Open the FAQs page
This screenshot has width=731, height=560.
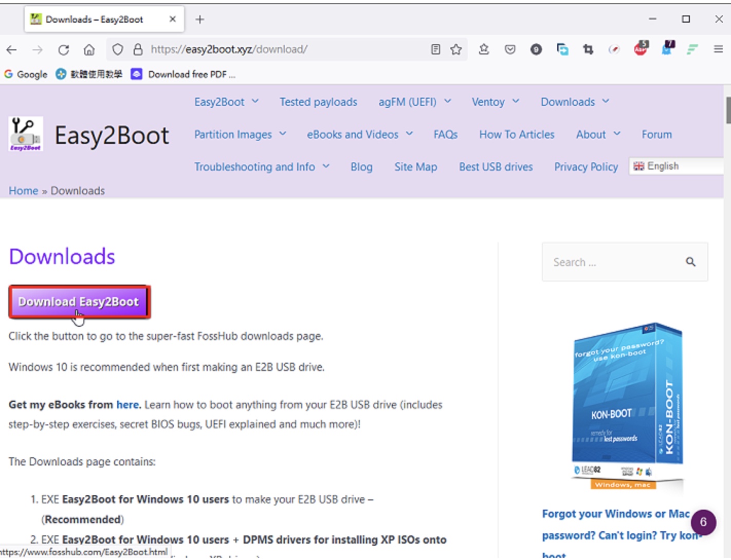[445, 135]
